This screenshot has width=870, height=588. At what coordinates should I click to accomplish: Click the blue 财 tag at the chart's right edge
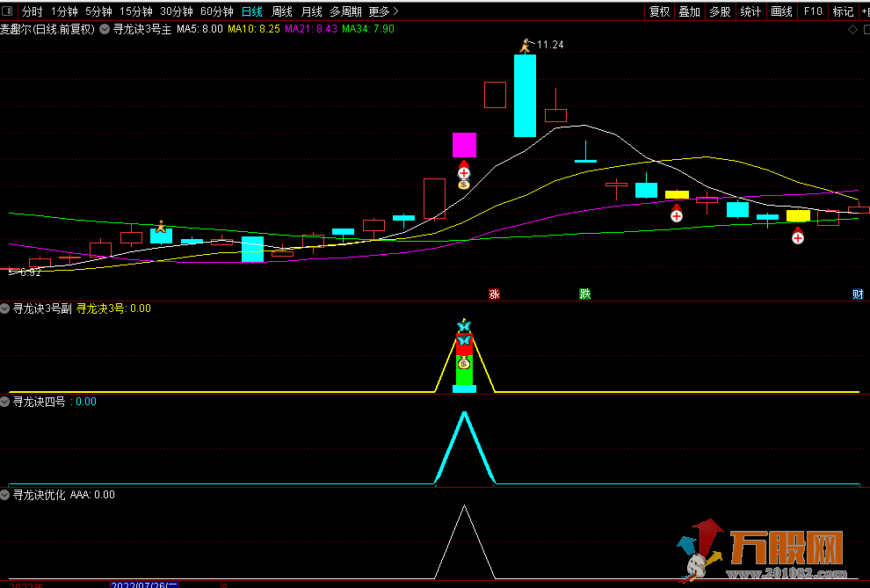[858, 294]
